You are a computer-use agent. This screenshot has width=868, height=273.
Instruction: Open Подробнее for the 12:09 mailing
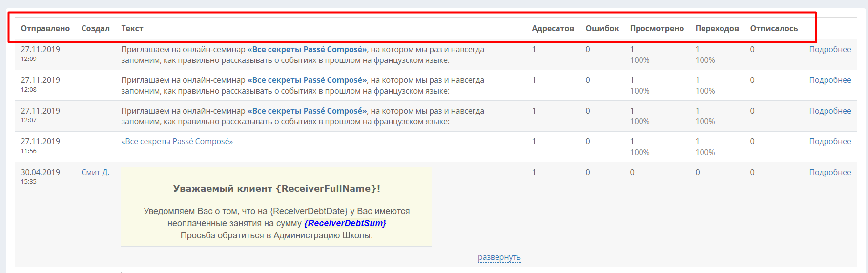pyautogui.click(x=830, y=49)
